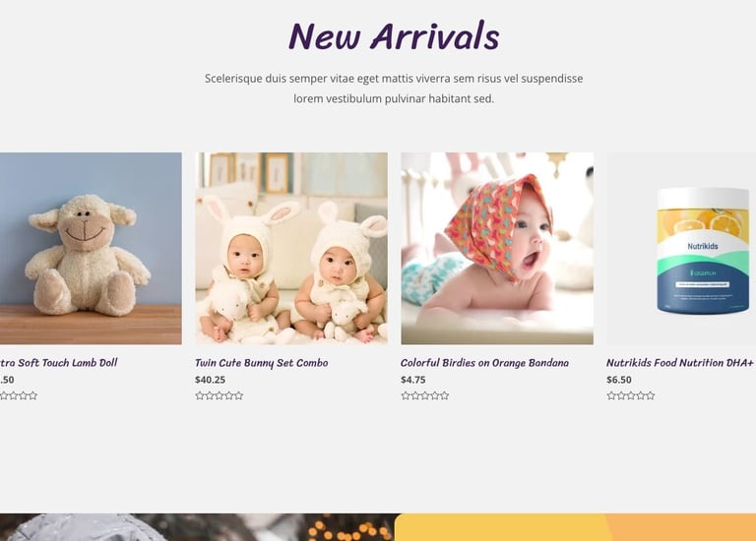Click the dark photo banner at bottom left
756x541 pixels.
197,527
